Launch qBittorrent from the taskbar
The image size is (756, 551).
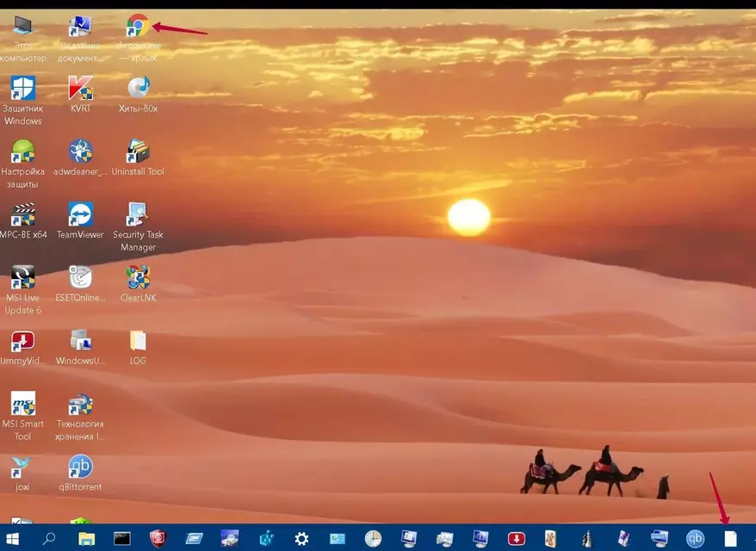pos(695,538)
